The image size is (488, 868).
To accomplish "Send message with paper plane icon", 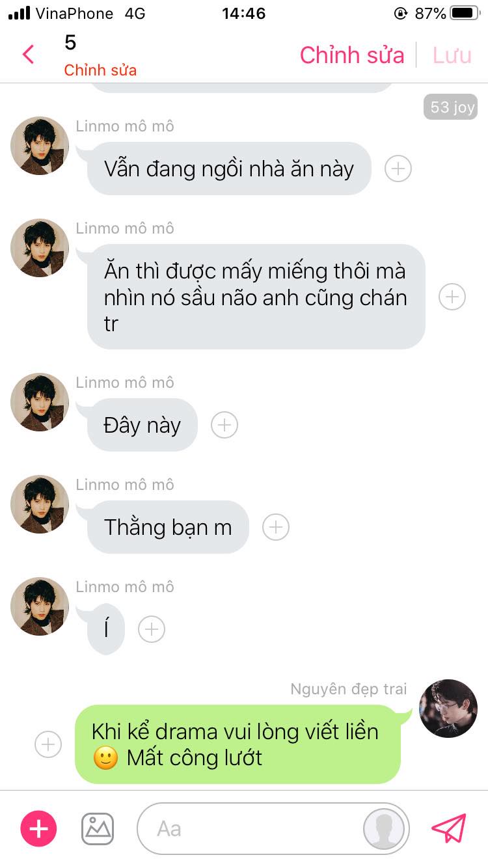I will (x=449, y=828).
